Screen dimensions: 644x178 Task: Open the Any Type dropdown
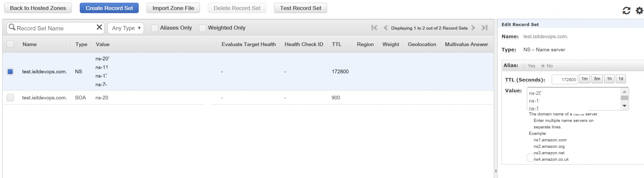click(x=126, y=28)
